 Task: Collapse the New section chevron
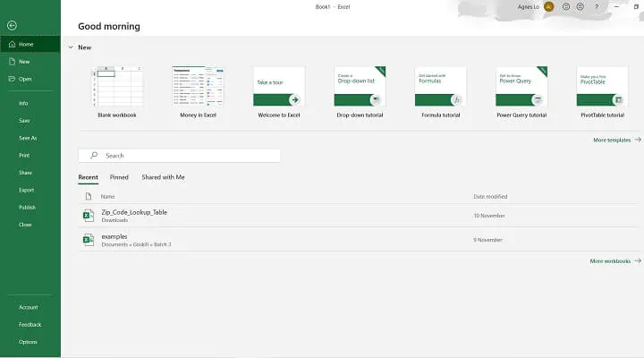click(71, 47)
